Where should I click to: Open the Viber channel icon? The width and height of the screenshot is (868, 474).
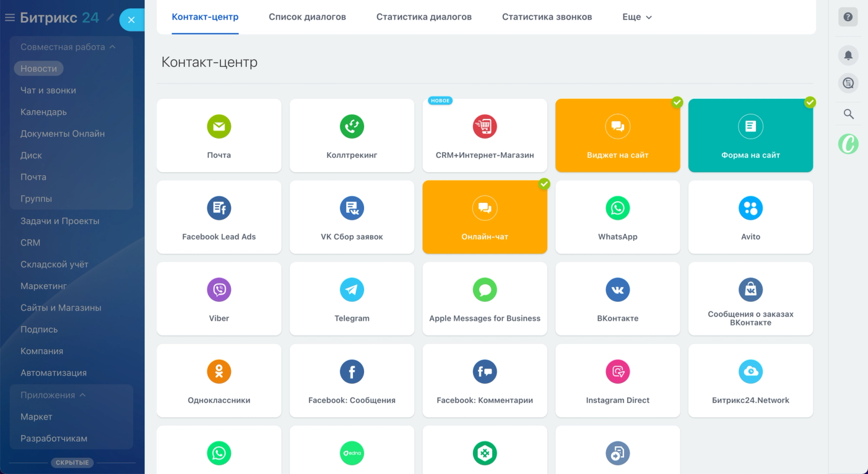point(219,289)
